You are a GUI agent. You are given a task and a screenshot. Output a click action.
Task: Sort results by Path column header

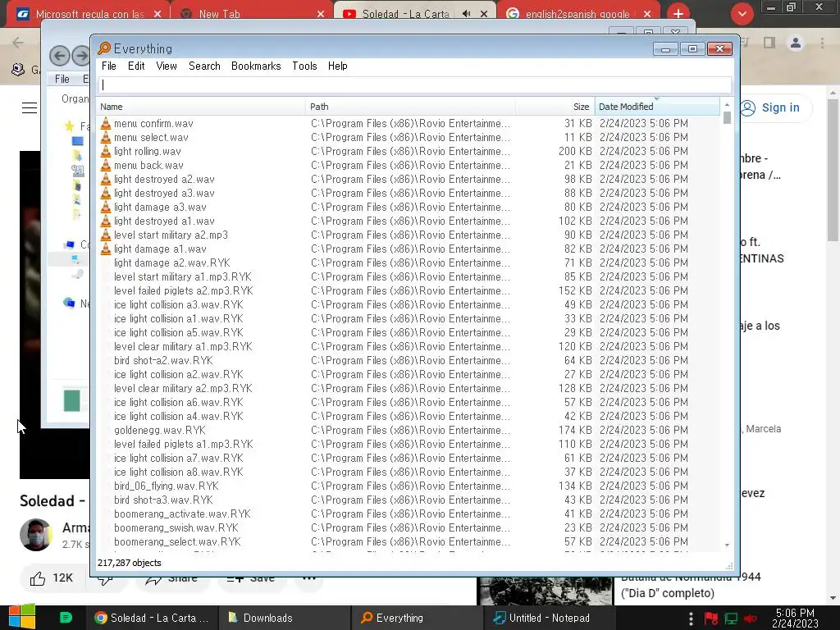411,107
